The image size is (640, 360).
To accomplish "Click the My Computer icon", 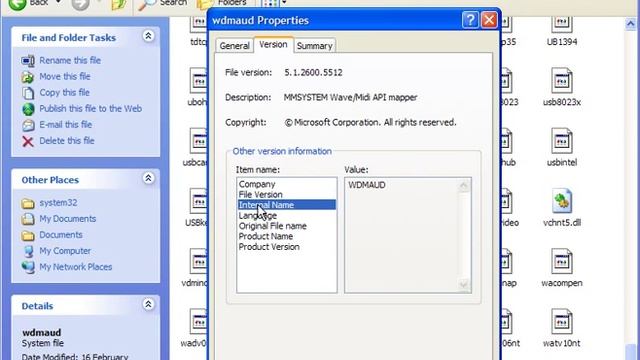I will pos(28,251).
